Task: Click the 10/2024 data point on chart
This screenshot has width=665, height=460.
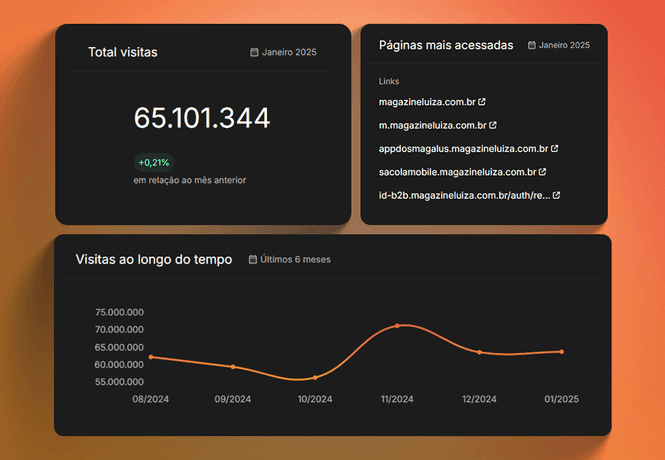Action: 315,377
